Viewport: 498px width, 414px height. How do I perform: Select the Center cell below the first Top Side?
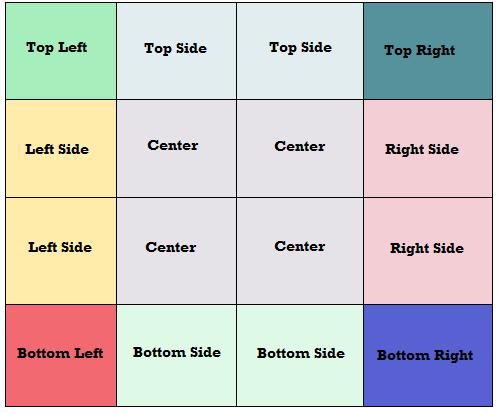coord(177,149)
